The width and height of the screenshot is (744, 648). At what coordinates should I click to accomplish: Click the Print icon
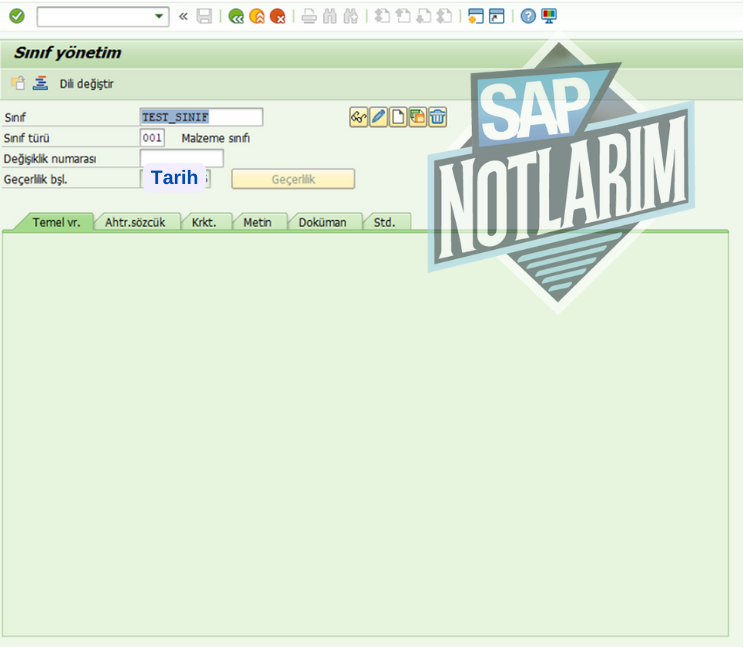pyautogui.click(x=309, y=17)
